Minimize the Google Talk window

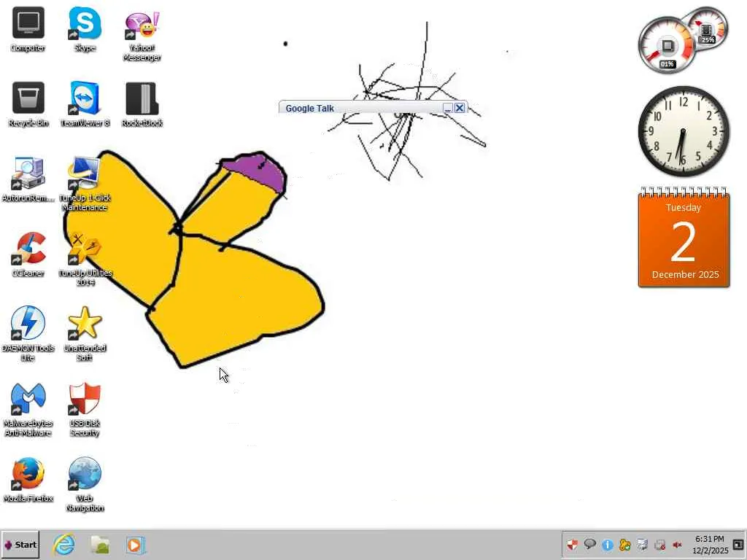click(x=447, y=108)
